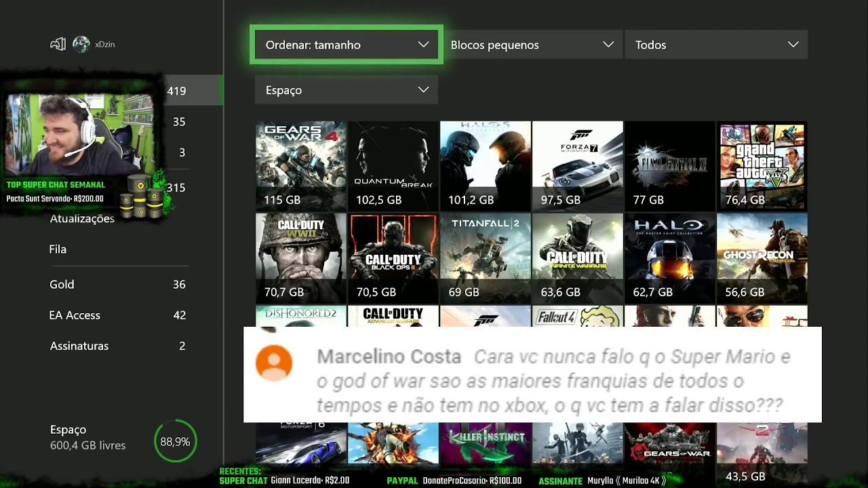The image size is (868, 488).
Task: Click the Marcelino Costa commenter avatar
Action: point(274,363)
